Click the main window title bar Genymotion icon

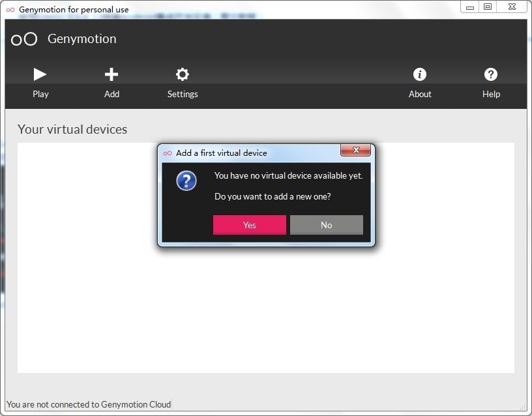(x=10, y=10)
